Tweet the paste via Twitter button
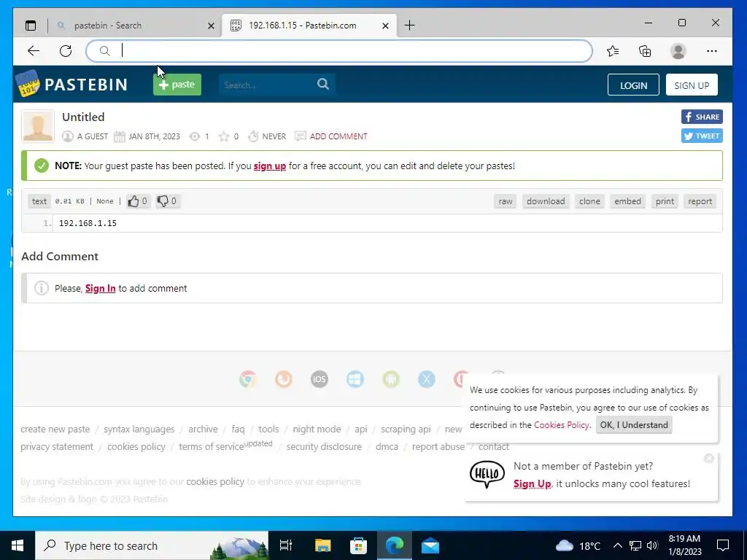 click(702, 136)
